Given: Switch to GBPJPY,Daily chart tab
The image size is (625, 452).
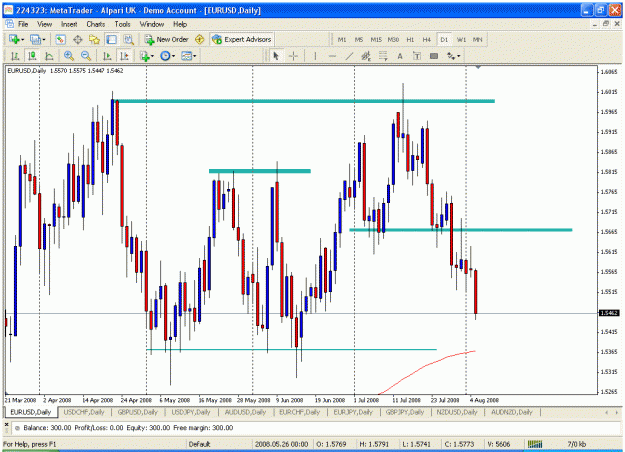Looking at the screenshot, I should pyautogui.click(x=405, y=412).
